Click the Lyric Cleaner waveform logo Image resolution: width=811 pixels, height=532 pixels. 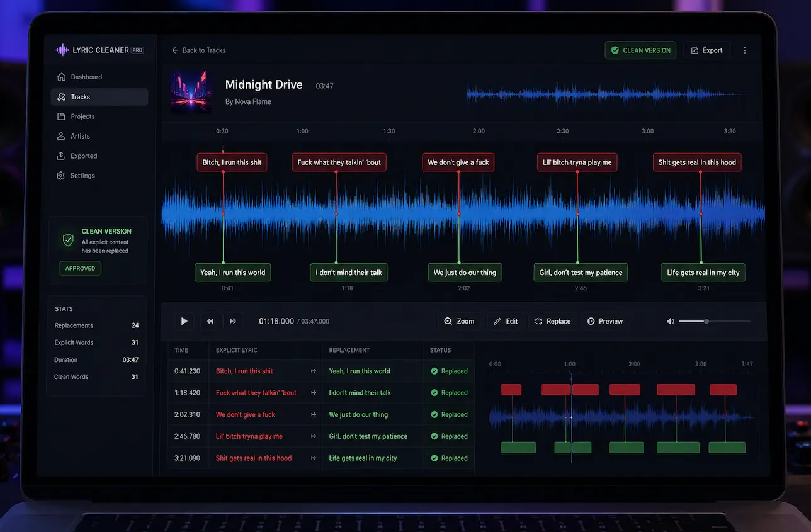pos(62,50)
